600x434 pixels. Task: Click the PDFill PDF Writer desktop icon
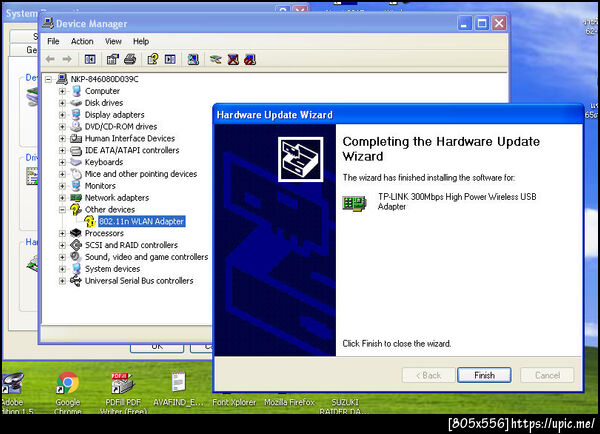(x=122, y=383)
